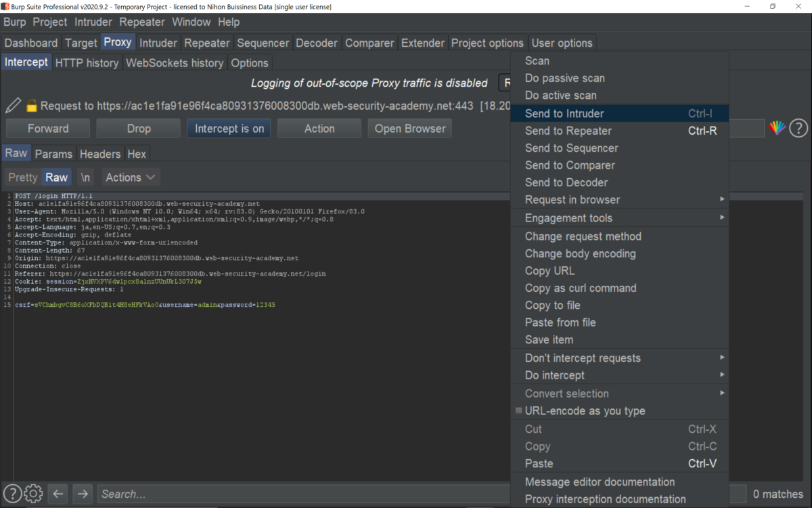The width and height of the screenshot is (812, 508).
Task: Select Change body encoding
Action: (620, 253)
